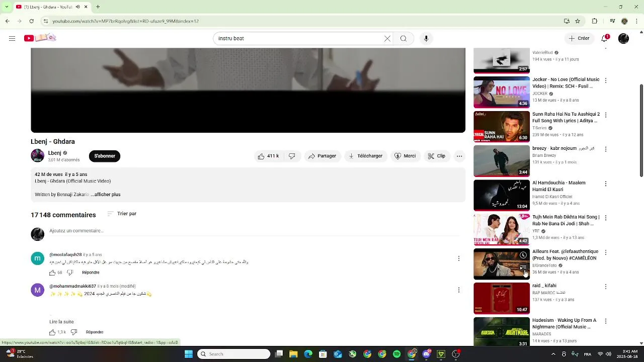Expand the tab search chevron
Viewport: 644px width, 362px height.
pyautogui.click(x=7, y=7)
